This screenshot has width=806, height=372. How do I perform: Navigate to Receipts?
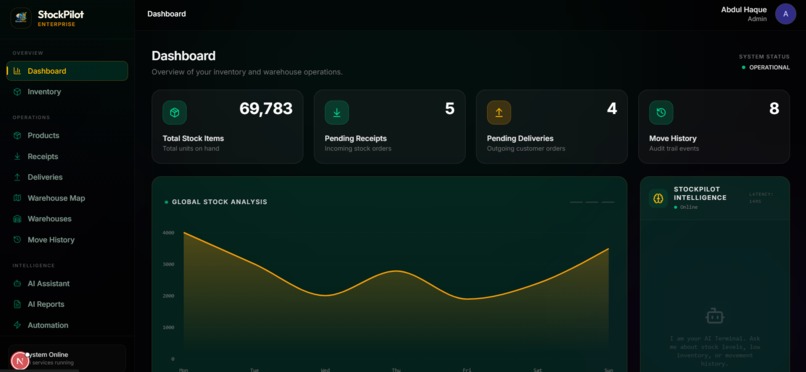pos(67,156)
